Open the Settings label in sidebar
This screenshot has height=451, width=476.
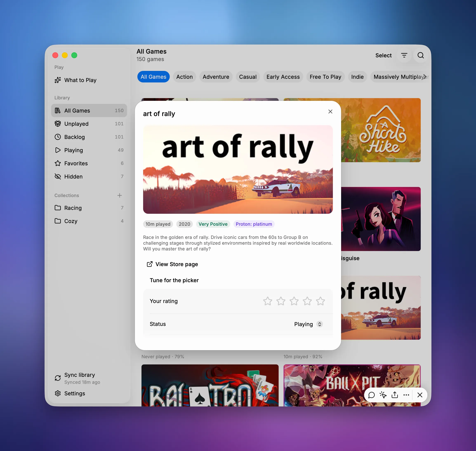[75, 393]
